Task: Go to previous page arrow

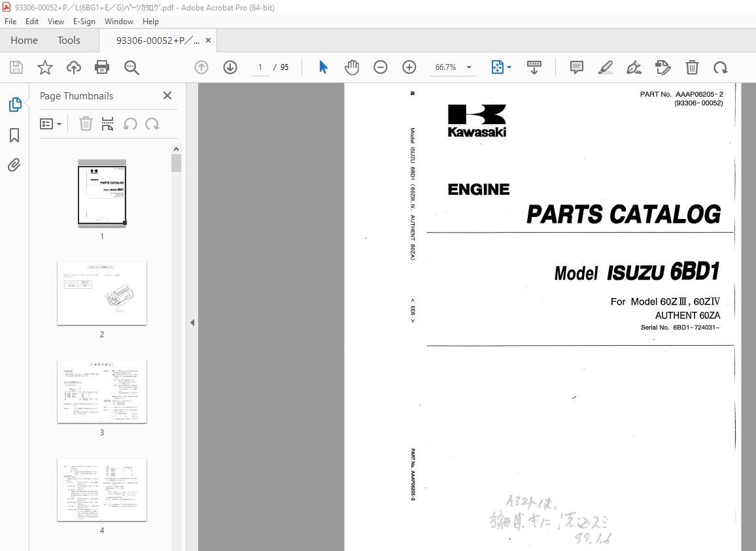Action: coord(201,67)
